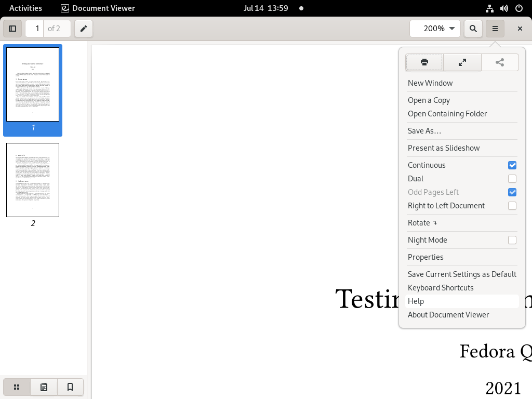This screenshot has height=399, width=532.
Task: Toggle the side pane button
Action: pos(12,29)
